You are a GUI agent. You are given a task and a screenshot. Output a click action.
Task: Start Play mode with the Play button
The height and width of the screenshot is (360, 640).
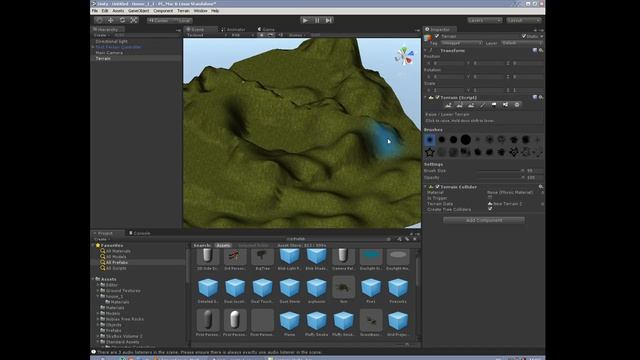pyautogui.click(x=305, y=20)
